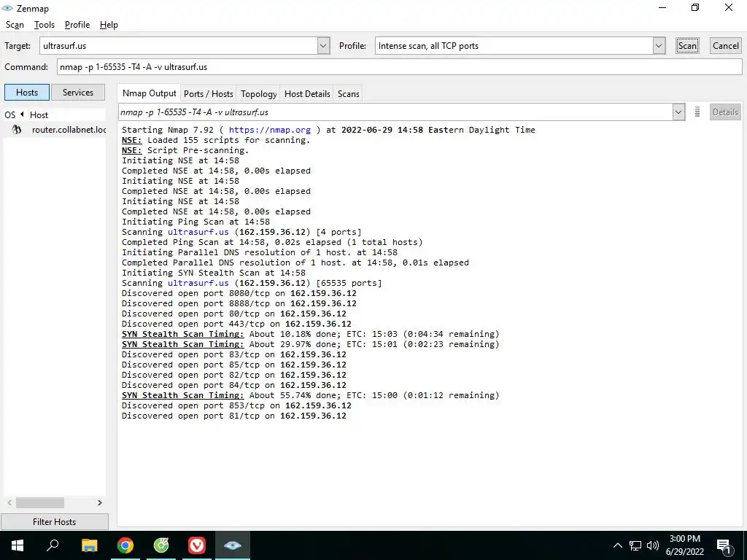Open Windows Start menu

coord(18,545)
